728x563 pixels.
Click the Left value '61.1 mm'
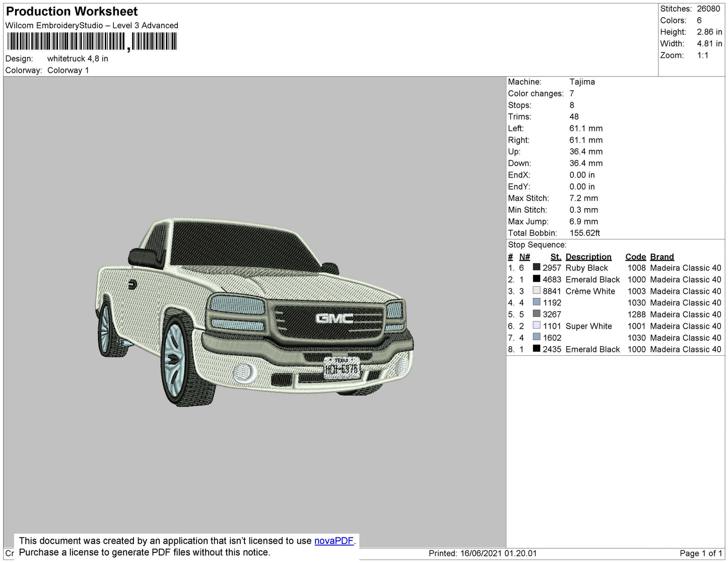(586, 128)
